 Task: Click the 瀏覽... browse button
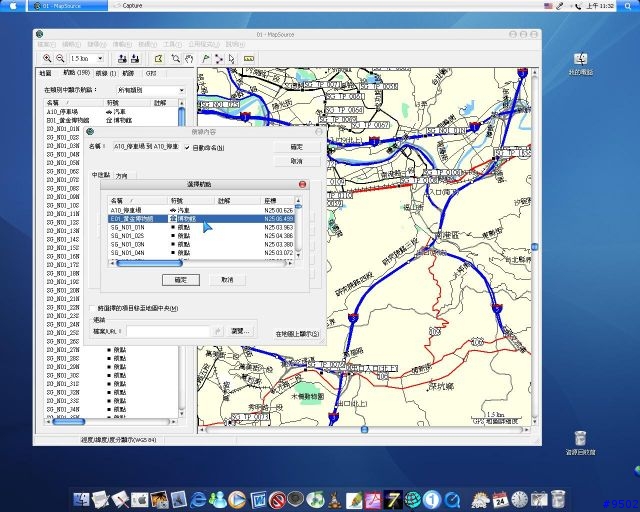tap(240, 332)
